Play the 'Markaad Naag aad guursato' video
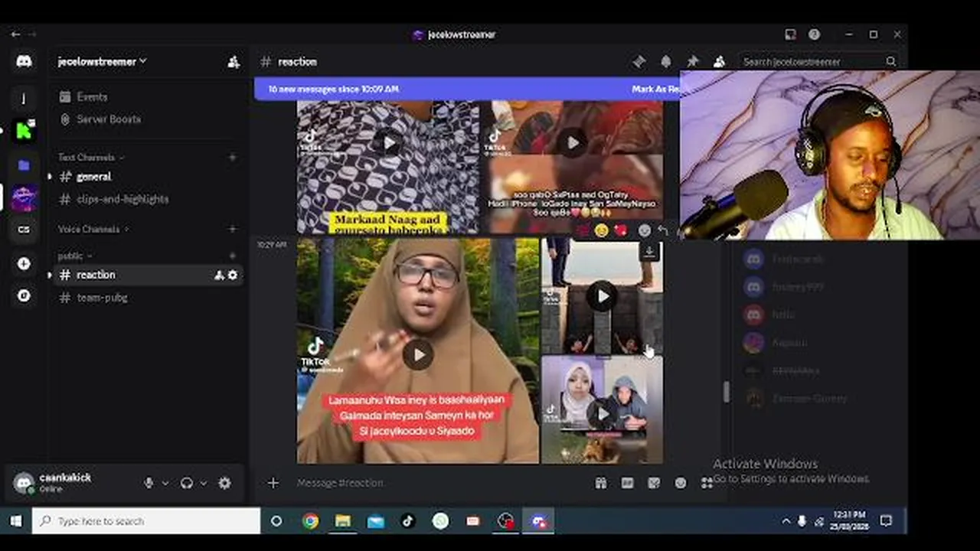Viewport: 980px width, 551px height. point(388,143)
